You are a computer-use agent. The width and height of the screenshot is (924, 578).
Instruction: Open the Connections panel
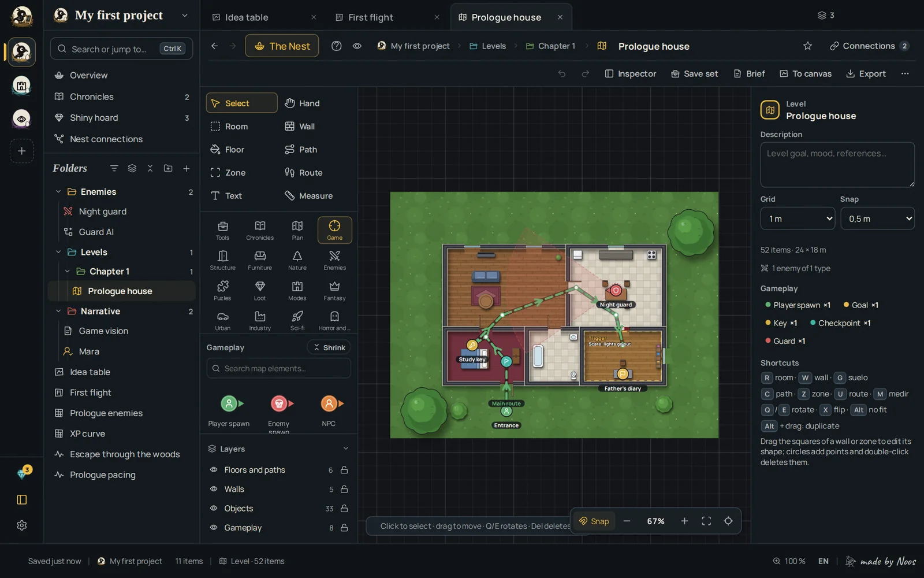870,46
